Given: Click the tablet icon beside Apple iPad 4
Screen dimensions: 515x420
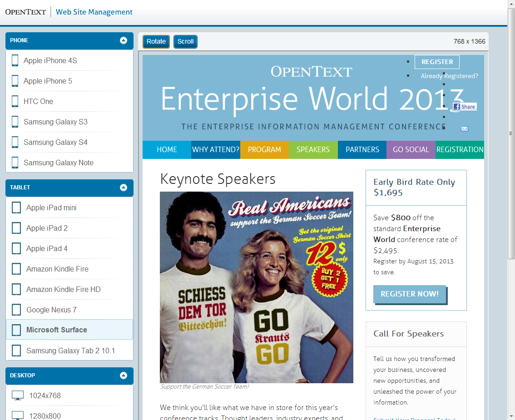Looking at the screenshot, I should click(16, 248).
